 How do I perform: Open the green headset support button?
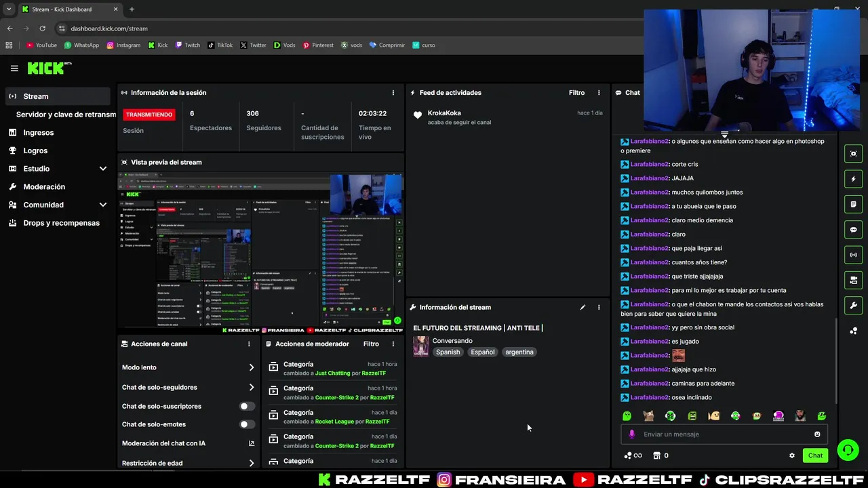click(x=848, y=450)
